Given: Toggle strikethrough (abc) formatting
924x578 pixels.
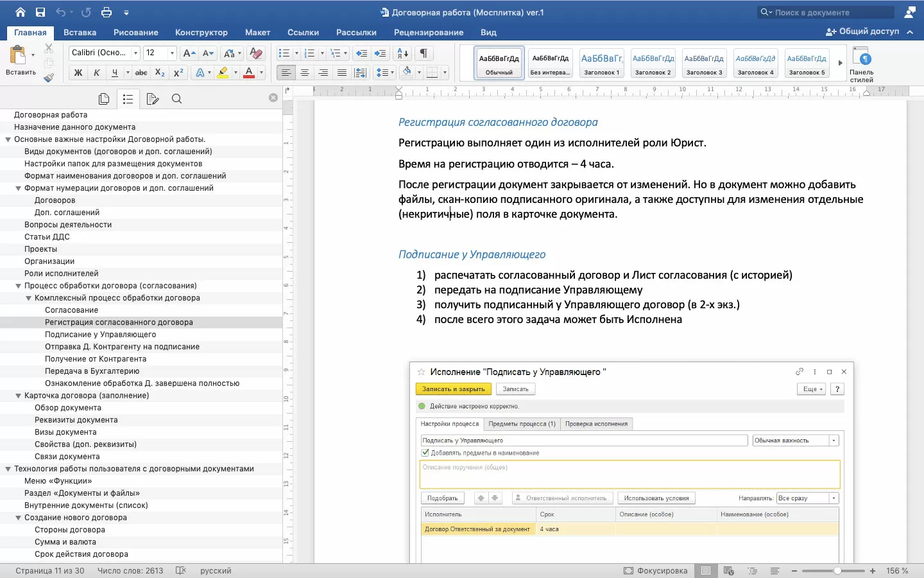Looking at the screenshot, I should pos(141,73).
